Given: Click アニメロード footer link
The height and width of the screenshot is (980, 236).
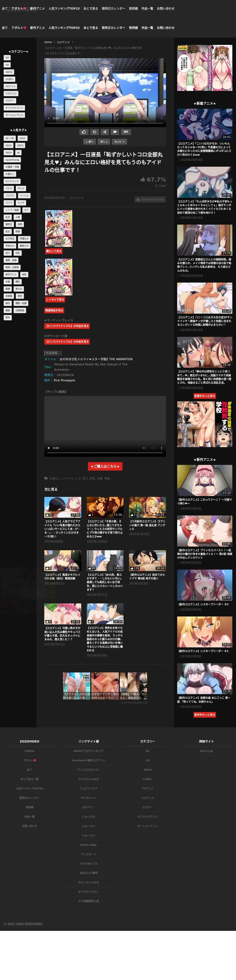Looking at the screenshot, I should click(x=89, y=854).
